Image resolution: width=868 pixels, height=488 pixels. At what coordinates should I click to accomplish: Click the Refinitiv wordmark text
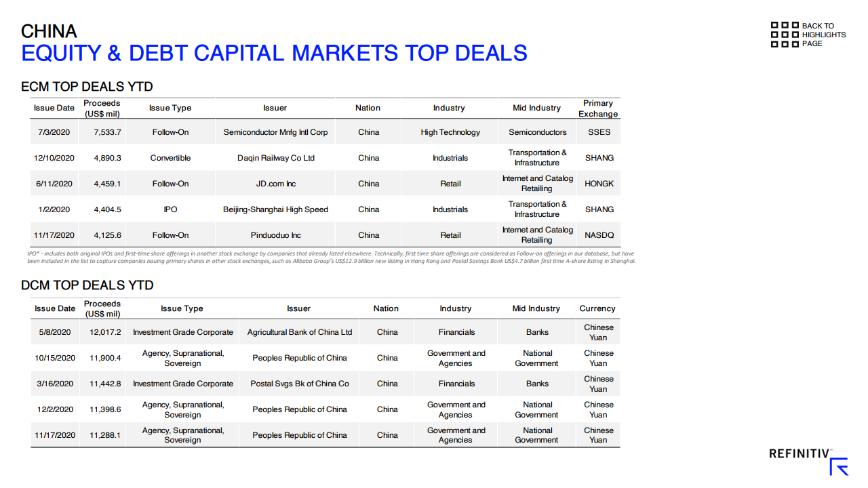[x=799, y=454]
